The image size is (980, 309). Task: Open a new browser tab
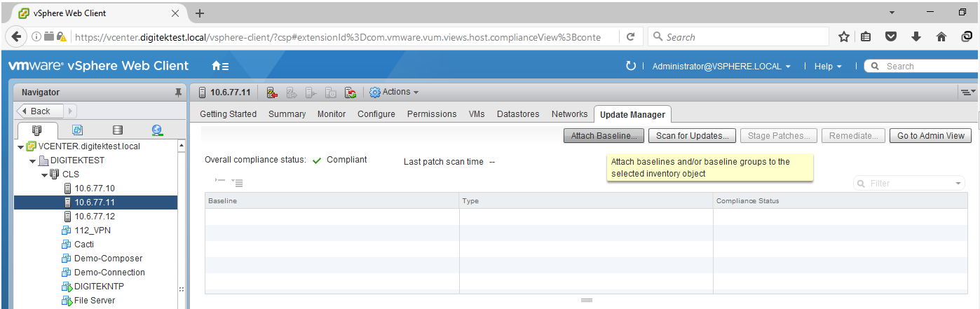(x=200, y=13)
